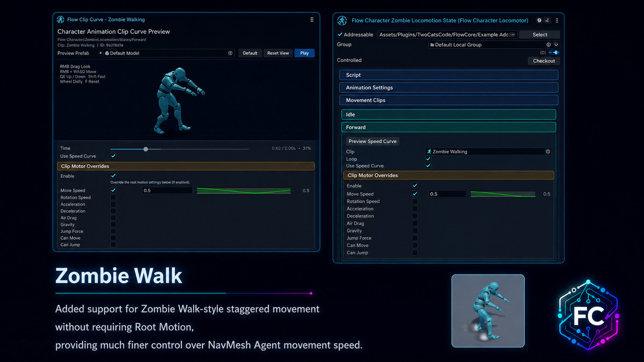The image size is (644, 362).
Task: Click the small arrow beside Preview Prefab
Action: click(x=100, y=53)
